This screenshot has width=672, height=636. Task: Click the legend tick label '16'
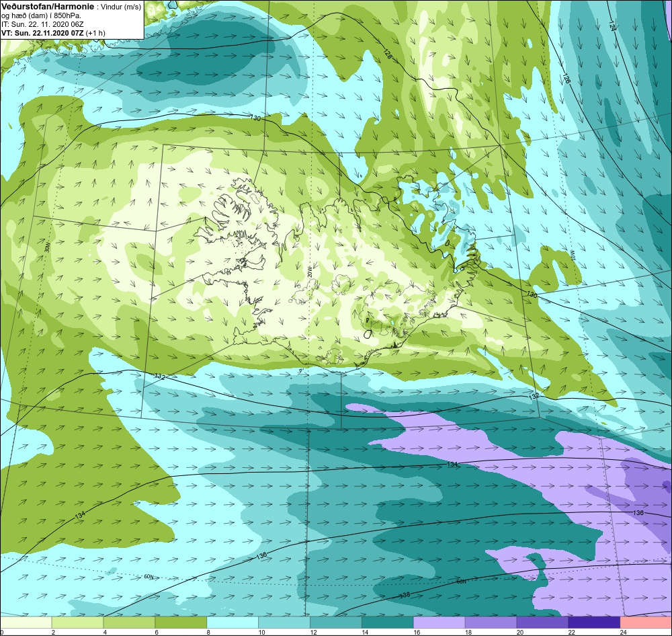pos(417,632)
